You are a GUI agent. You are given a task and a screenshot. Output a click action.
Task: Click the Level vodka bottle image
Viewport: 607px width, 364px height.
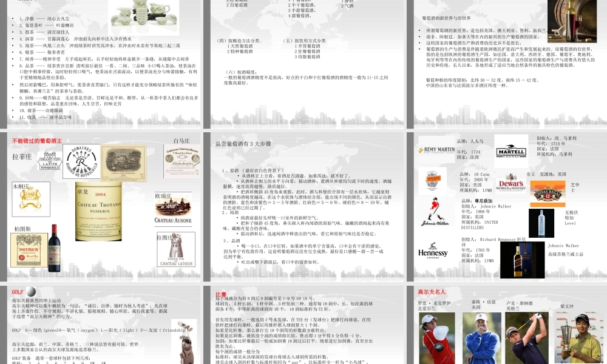click(x=541, y=223)
